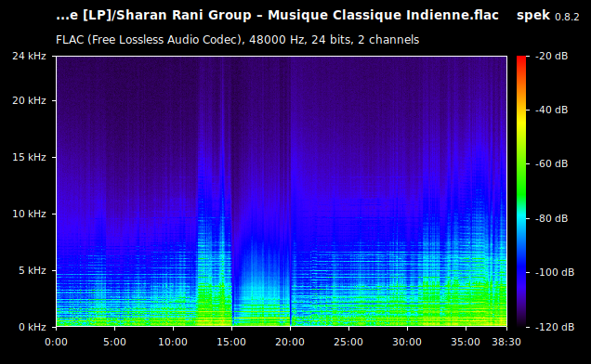Click the '5 kHz' frequency label
The width and height of the screenshot is (591, 364).
coord(33,270)
